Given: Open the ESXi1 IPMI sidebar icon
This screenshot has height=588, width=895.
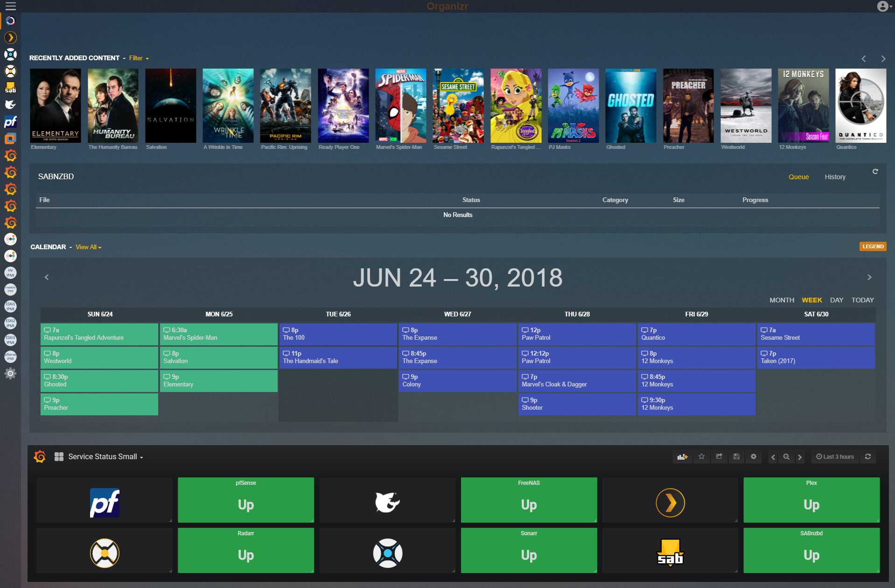Looking at the screenshot, I should 10,306.
